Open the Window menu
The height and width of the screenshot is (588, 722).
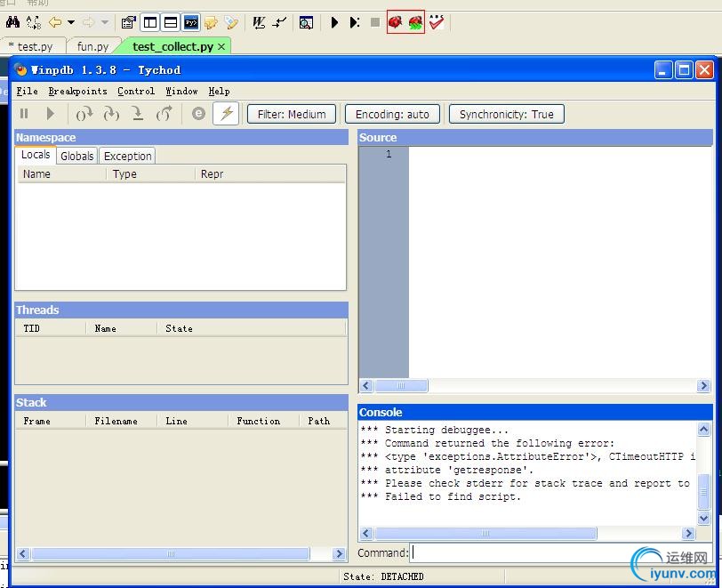(182, 92)
